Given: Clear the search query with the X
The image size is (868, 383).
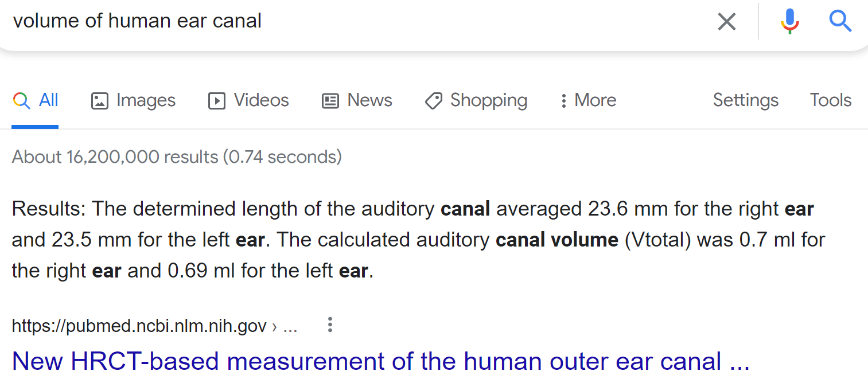Looking at the screenshot, I should [726, 22].
